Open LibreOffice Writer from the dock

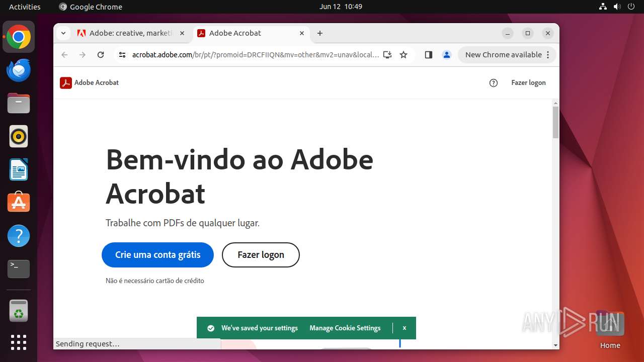19,169
